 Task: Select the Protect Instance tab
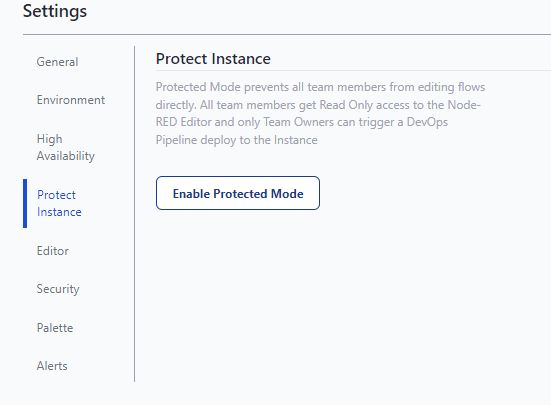59,203
